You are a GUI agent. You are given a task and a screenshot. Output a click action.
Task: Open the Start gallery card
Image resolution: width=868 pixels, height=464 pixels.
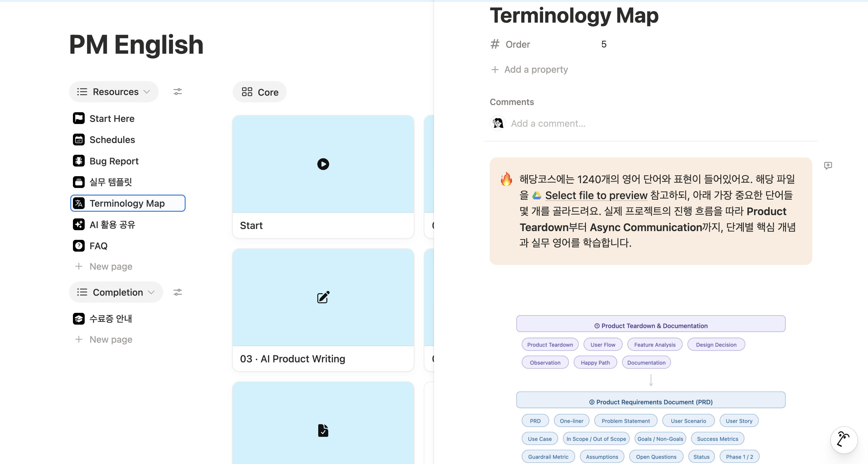(x=323, y=177)
